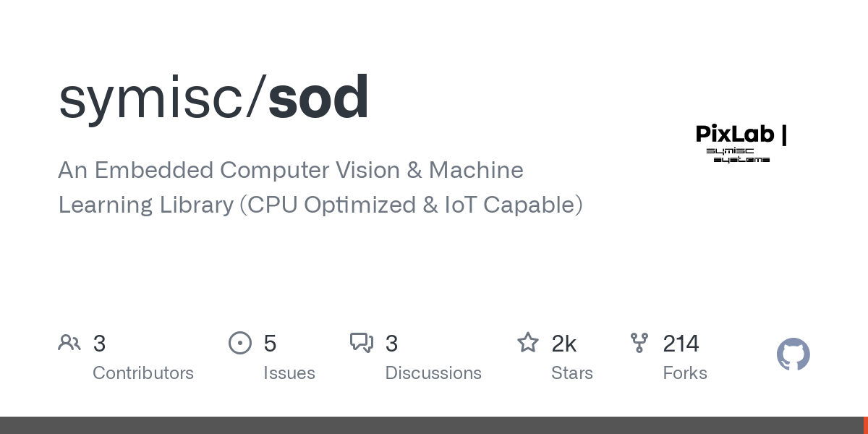Click the 'Contributors' label
This screenshot has width=868, height=434.
click(143, 373)
